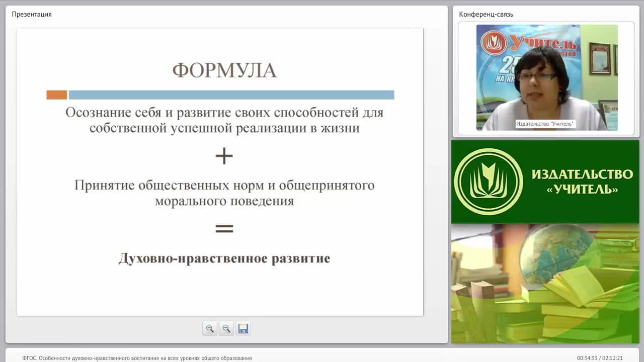Click the Издательство «Учитель» green logo banner
The width and height of the screenshot is (644, 362).
pos(545,182)
